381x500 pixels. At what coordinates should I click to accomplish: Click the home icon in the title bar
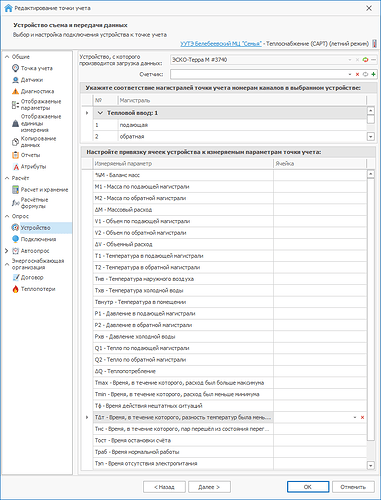[x=8, y=8]
